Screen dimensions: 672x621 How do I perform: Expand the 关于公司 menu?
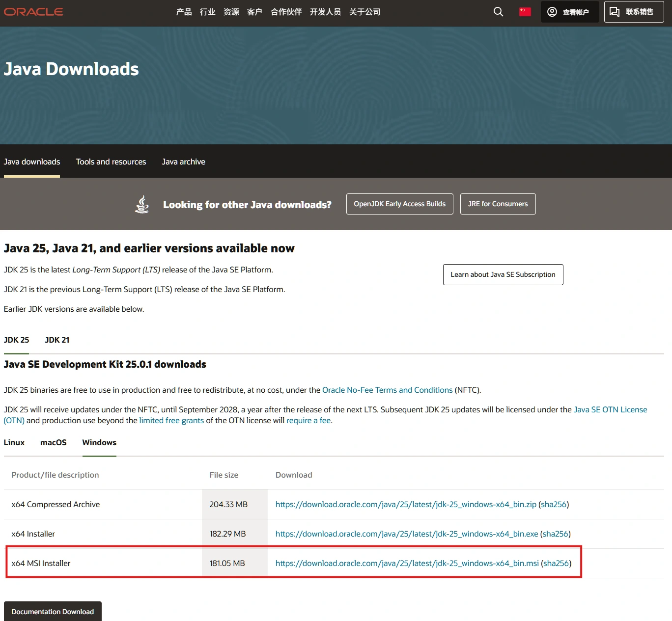pos(364,12)
